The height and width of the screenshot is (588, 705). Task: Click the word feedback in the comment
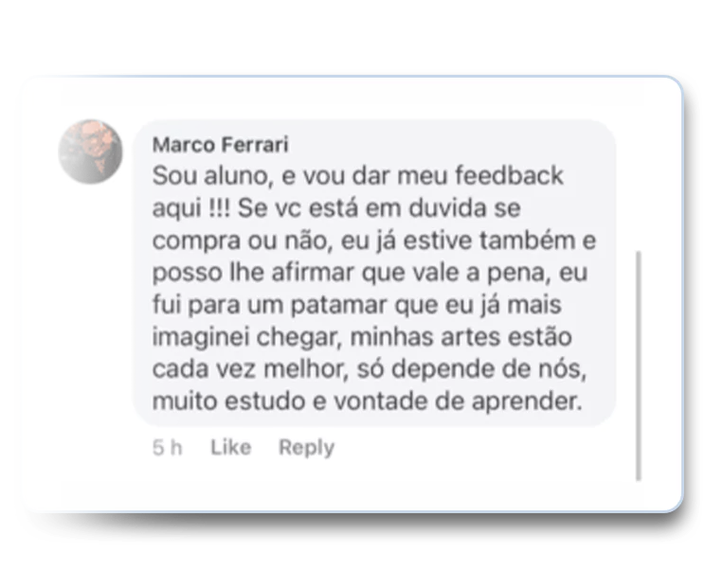pos(509,175)
